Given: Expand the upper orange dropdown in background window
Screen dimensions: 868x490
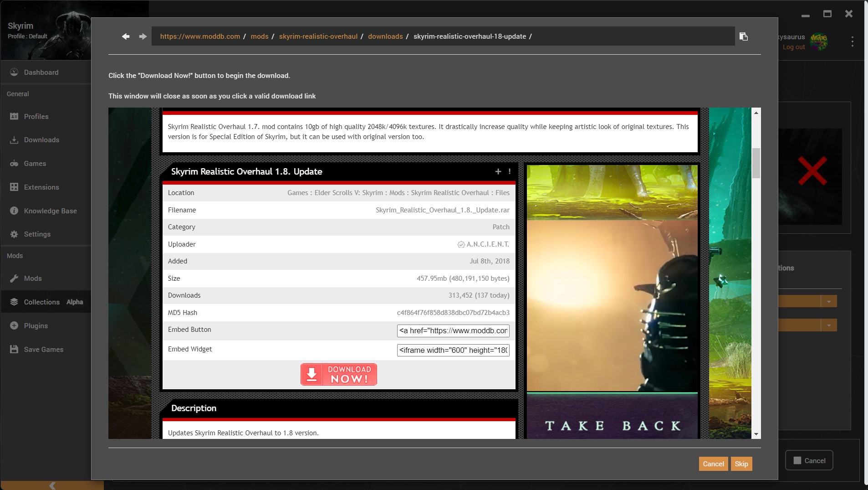Looking at the screenshot, I should tap(829, 301).
